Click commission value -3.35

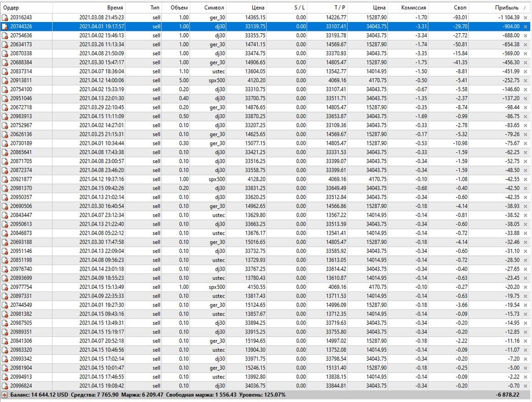click(421, 54)
